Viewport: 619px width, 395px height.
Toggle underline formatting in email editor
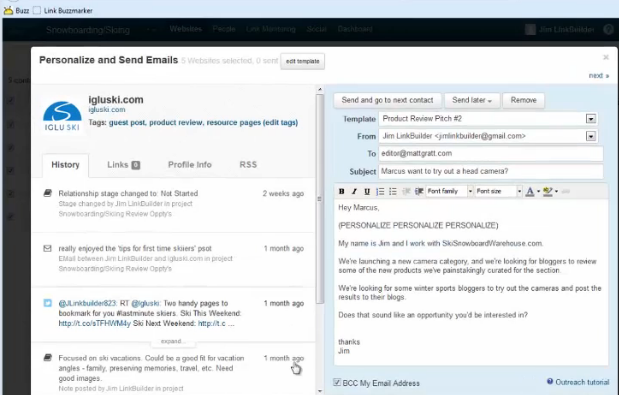[x=367, y=191]
